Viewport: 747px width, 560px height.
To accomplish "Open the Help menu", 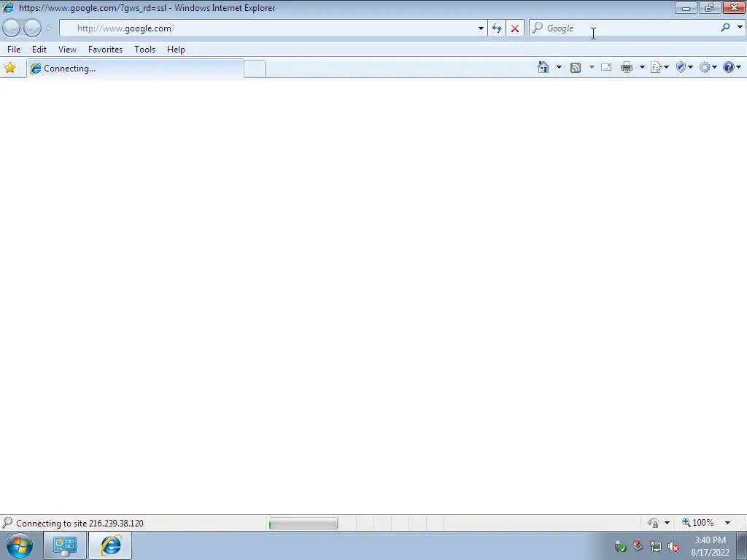I will point(176,50).
